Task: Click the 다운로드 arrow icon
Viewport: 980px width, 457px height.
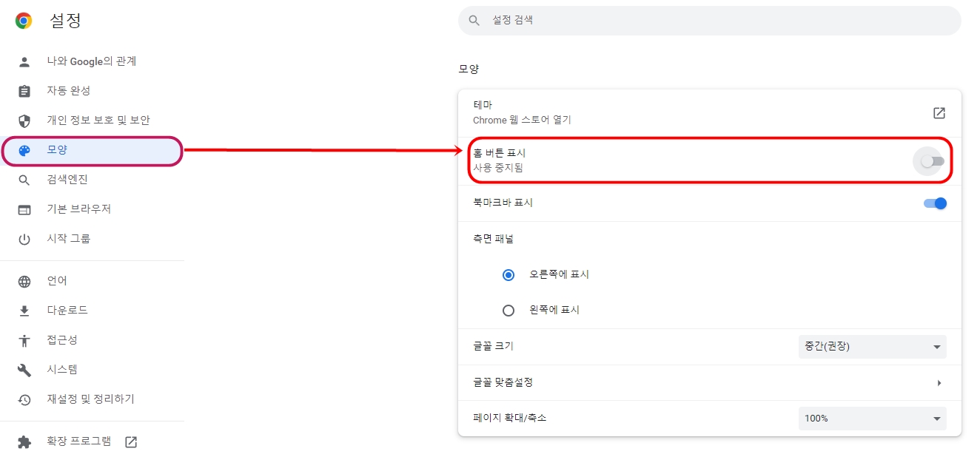Action: [x=24, y=310]
